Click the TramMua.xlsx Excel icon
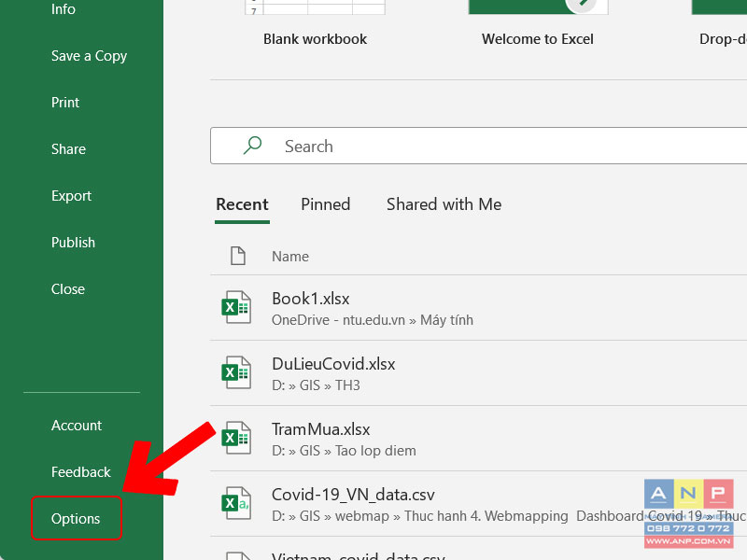The image size is (747, 560). pyautogui.click(x=236, y=438)
